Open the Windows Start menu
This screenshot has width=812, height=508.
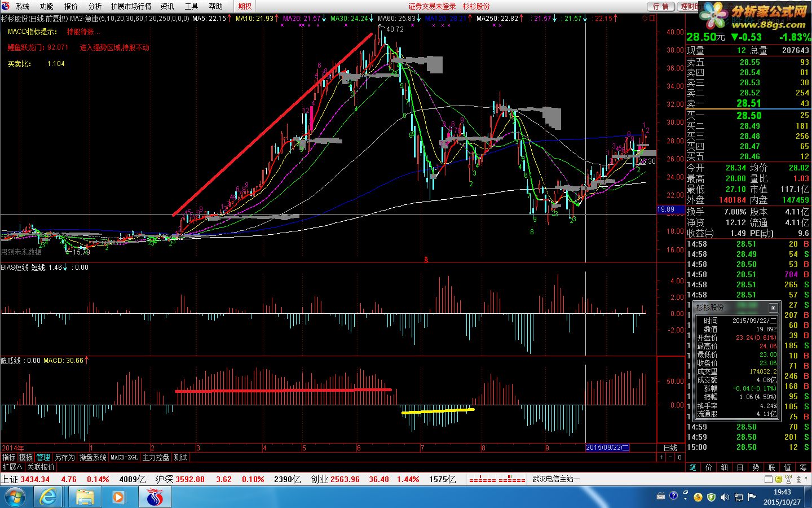click(x=15, y=497)
